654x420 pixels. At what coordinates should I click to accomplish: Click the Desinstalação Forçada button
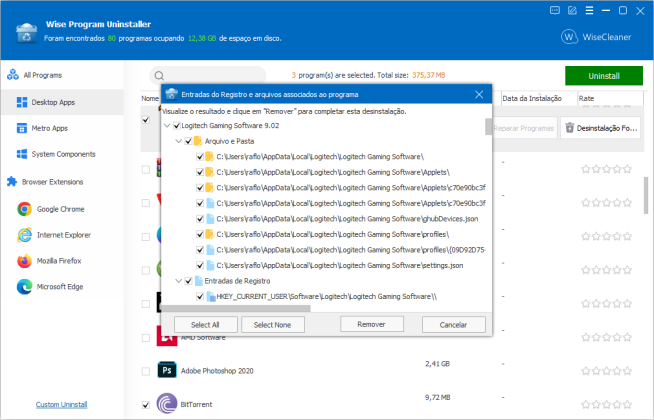click(600, 128)
